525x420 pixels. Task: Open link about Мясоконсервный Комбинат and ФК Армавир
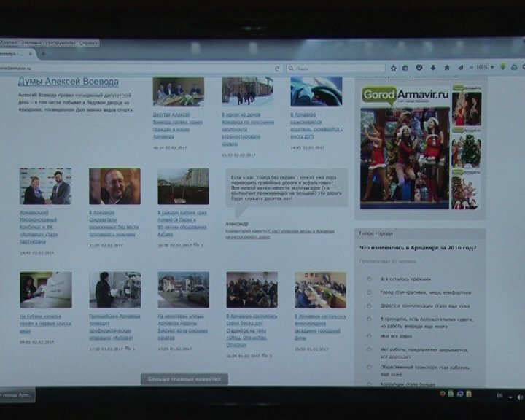39,227
